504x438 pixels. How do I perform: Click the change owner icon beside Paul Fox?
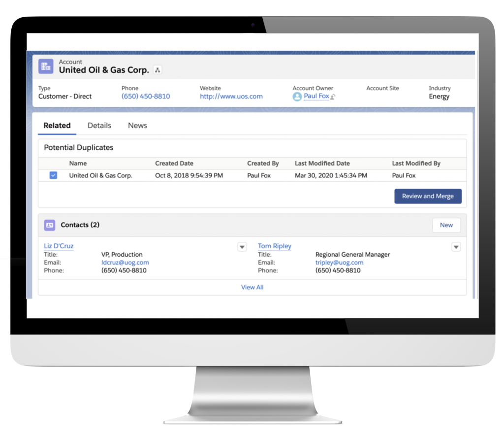click(333, 97)
